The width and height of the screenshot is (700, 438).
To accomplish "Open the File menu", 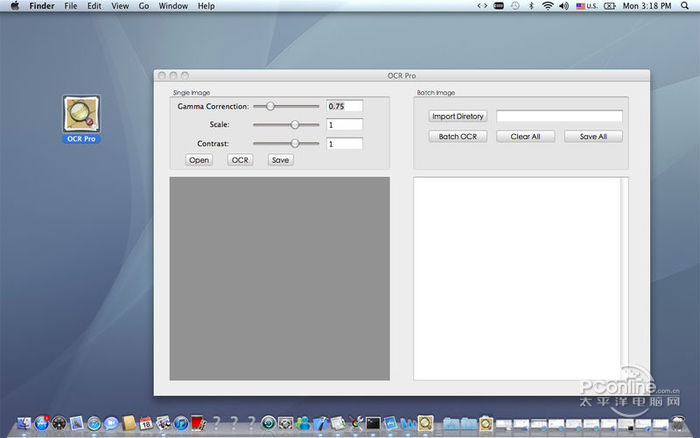I will click(x=70, y=6).
